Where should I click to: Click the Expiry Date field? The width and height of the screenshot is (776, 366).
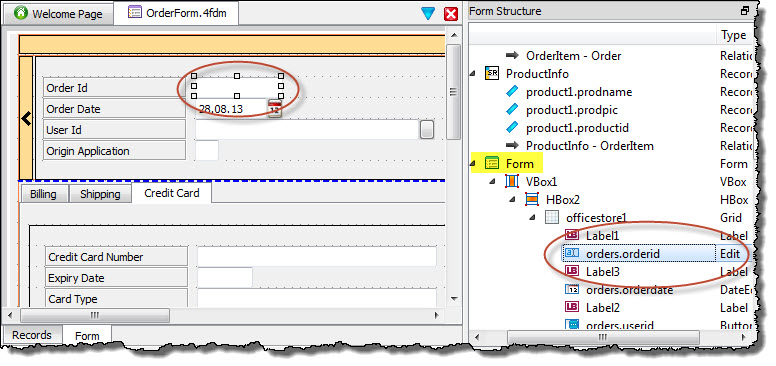click(x=225, y=277)
